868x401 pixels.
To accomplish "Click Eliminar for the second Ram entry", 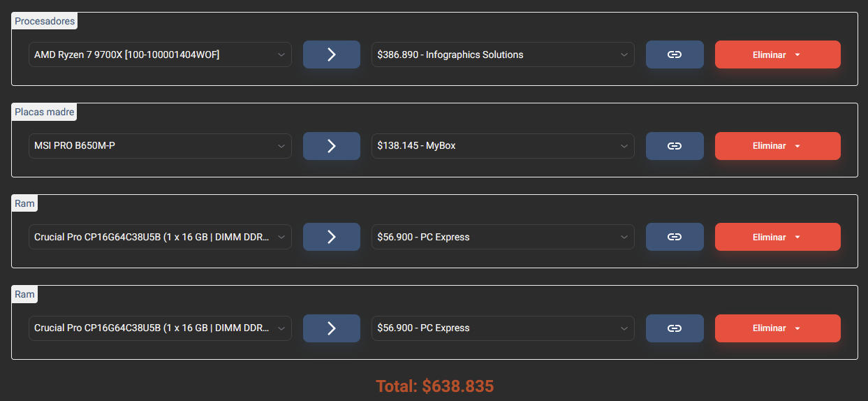I will click(777, 328).
